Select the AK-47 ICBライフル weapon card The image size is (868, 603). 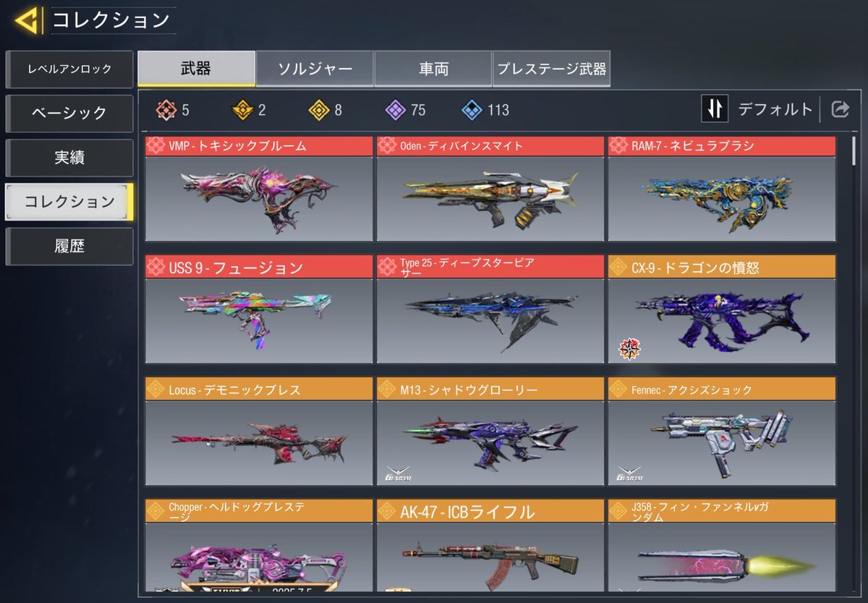coord(490,546)
